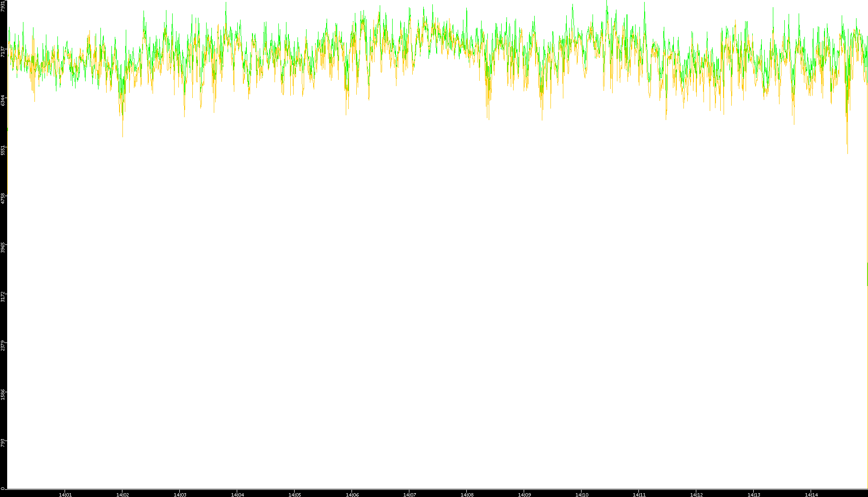
Task: Click the 7931 maximum value label
Action: (3, 7)
